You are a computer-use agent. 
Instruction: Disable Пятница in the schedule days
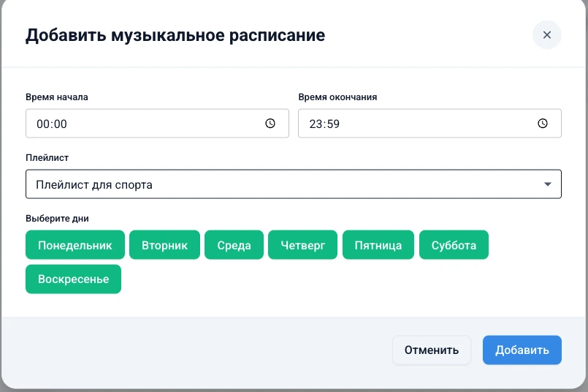point(378,245)
